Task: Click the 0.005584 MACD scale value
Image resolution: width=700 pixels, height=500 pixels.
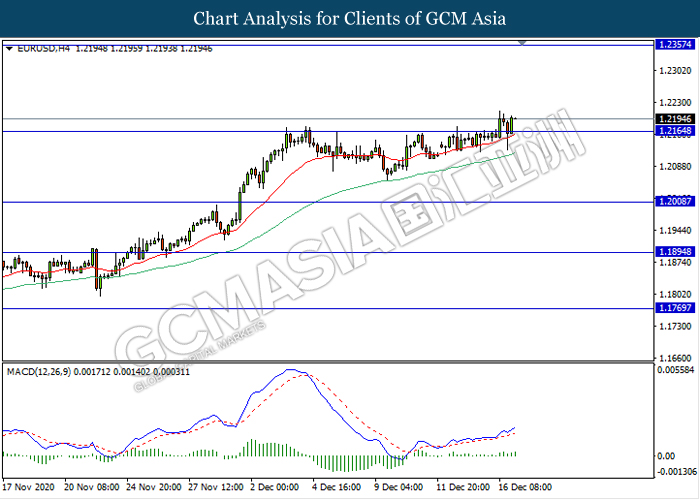Action: pos(675,370)
